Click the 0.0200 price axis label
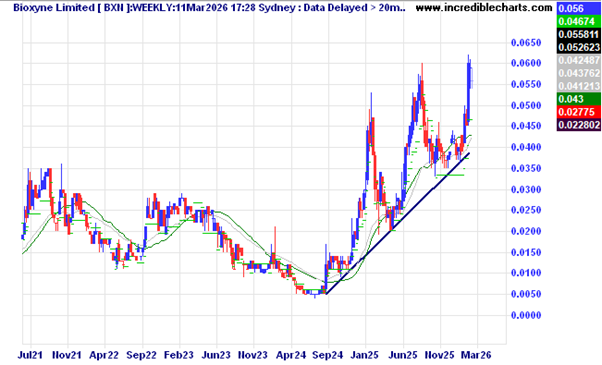The image size is (602, 365). click(x=526, y=231)
